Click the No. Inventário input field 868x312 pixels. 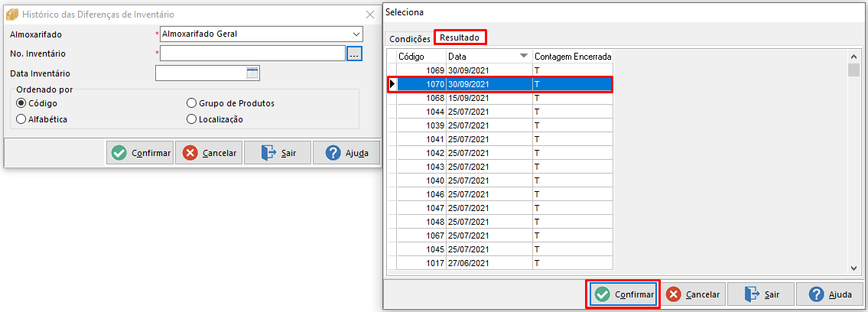[253, 54]
